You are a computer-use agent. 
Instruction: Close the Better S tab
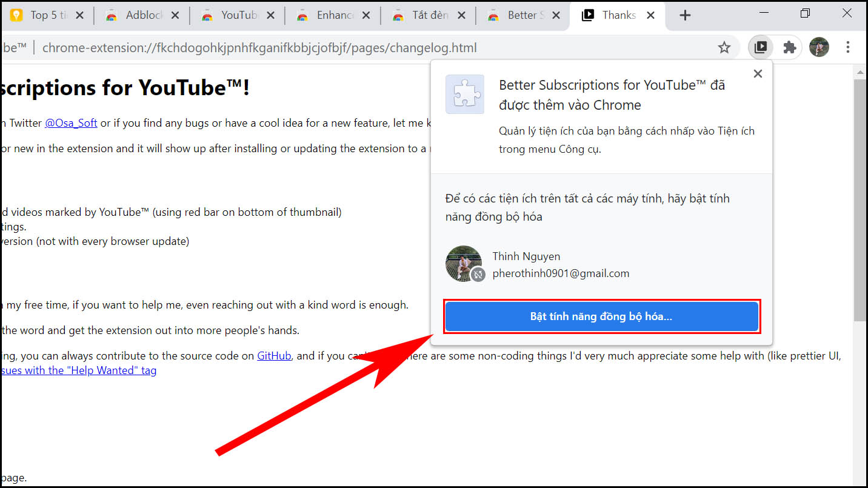pyautogui.click(x=556, y=16)
